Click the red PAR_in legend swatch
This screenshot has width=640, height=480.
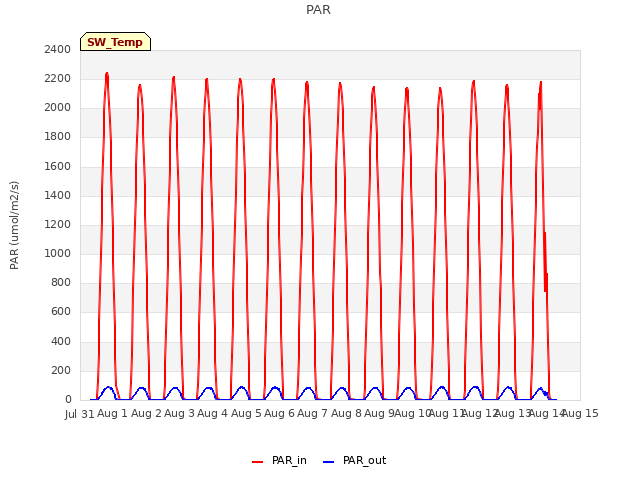tap(258, 462)
